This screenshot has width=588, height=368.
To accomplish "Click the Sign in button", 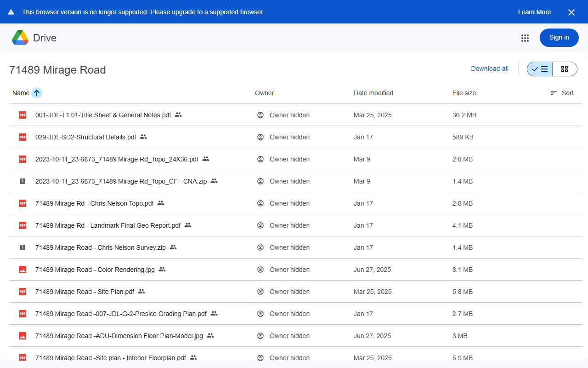I will (559, 38).
